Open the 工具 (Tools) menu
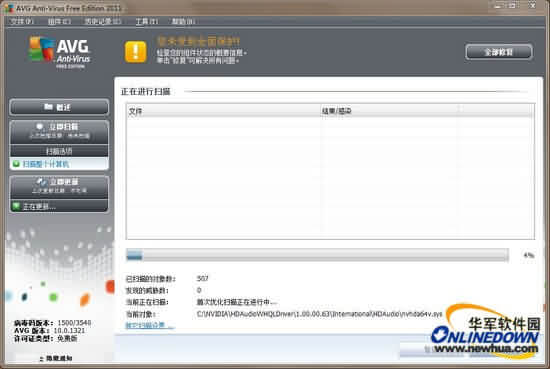This screenshot has width=550, height=369. coord(147,21)
